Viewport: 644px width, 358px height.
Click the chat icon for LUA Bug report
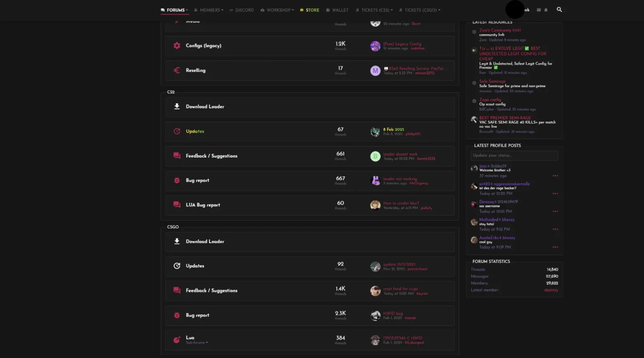[177, 205]
